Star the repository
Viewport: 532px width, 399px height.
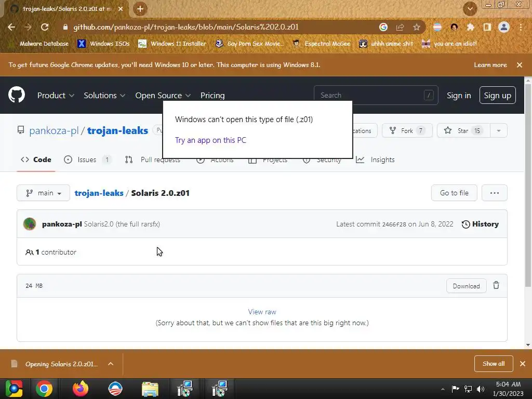[463, 130]
